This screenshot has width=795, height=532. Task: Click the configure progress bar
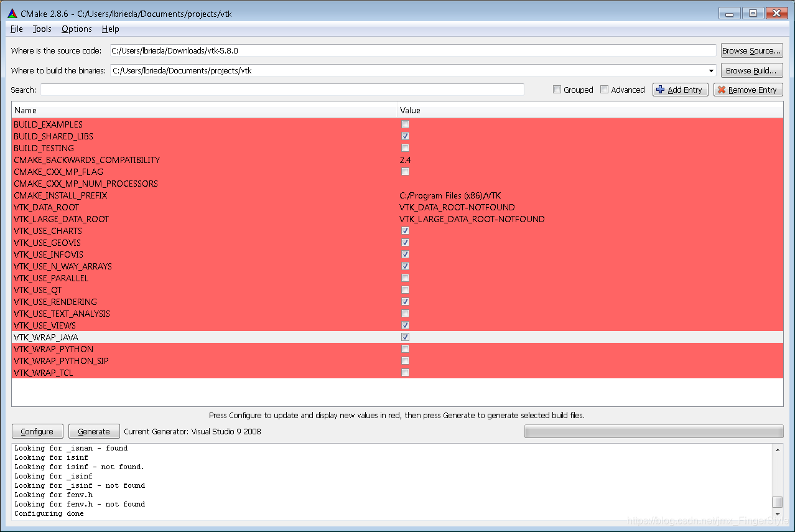coord(654,431)
